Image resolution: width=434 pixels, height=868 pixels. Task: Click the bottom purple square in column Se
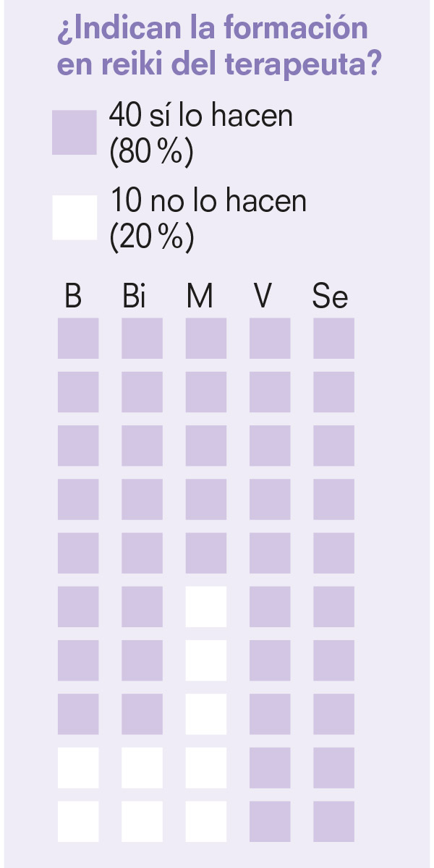tap(333, 821)
